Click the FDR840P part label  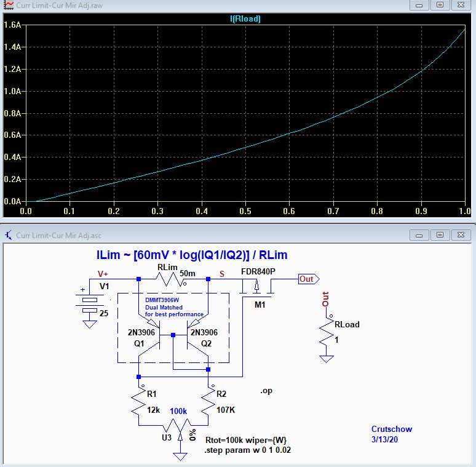(258, 271)
